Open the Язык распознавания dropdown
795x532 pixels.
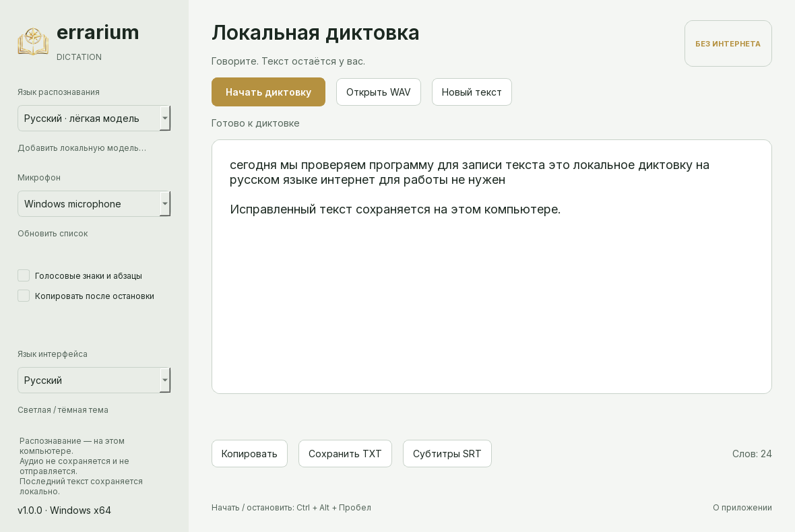coord(94,118)
